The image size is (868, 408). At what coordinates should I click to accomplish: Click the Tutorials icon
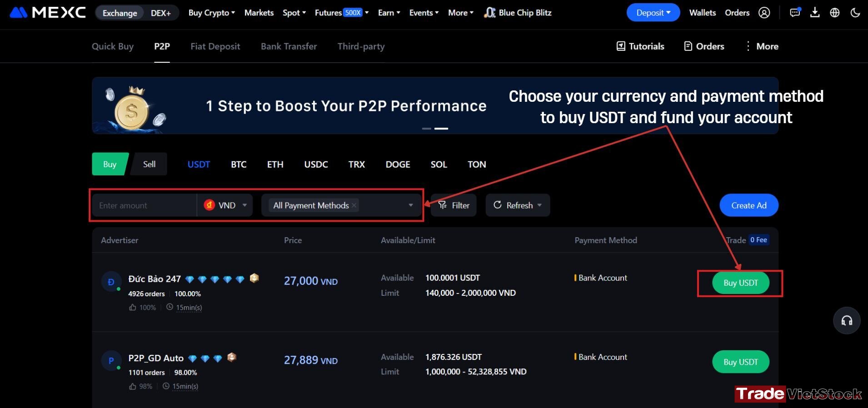tap(621, 46)
